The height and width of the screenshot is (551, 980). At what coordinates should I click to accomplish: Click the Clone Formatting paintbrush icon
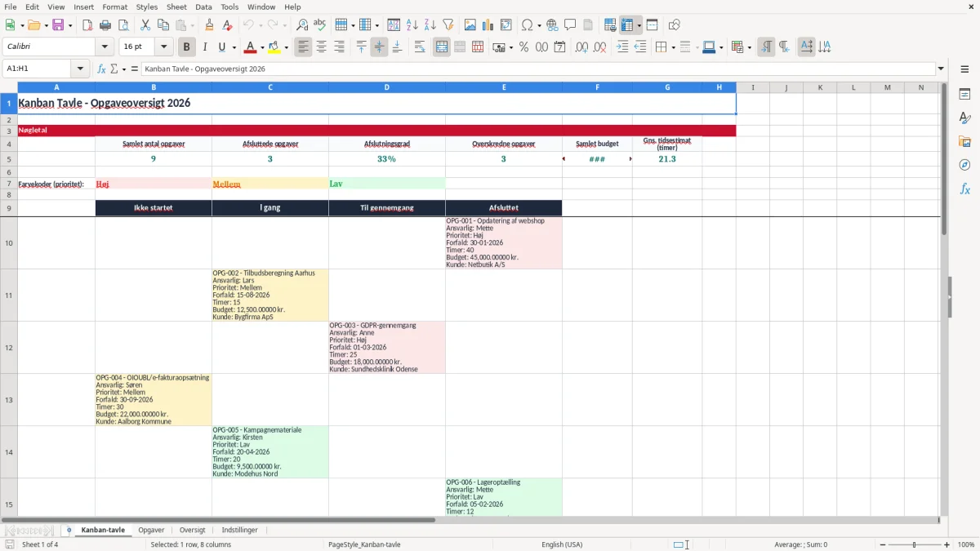coord(209,25)
